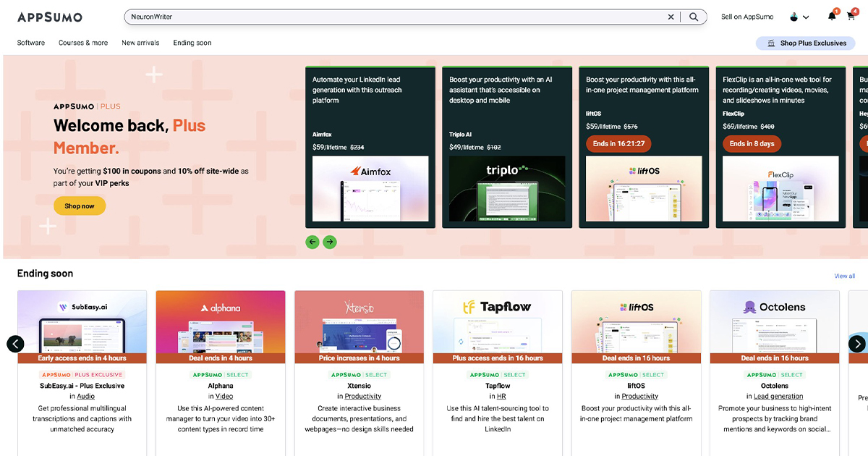Open Lead generation category link
868x456 pixels.
[778, 397]
